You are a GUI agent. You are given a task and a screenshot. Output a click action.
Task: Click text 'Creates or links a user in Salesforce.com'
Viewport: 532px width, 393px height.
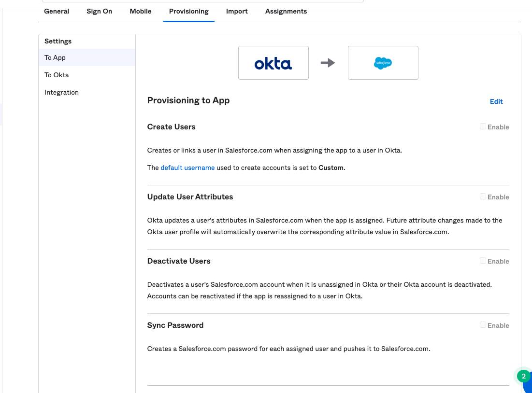point(210,150)
